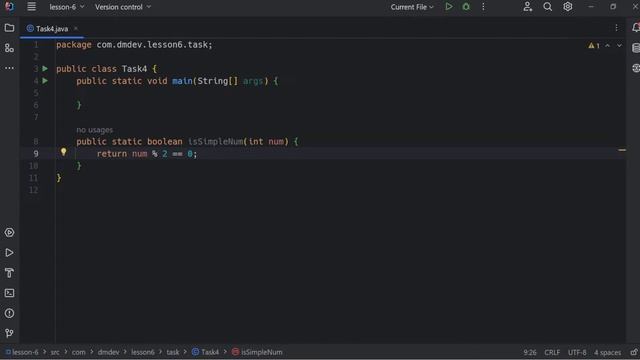
Task: Open the Version control dropdown
Action: [123, 7]
